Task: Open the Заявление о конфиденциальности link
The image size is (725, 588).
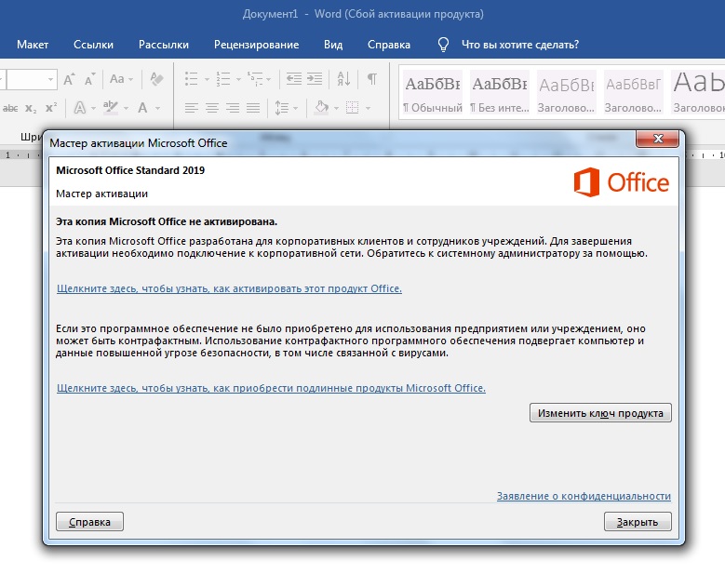Action: pos(584,496)
